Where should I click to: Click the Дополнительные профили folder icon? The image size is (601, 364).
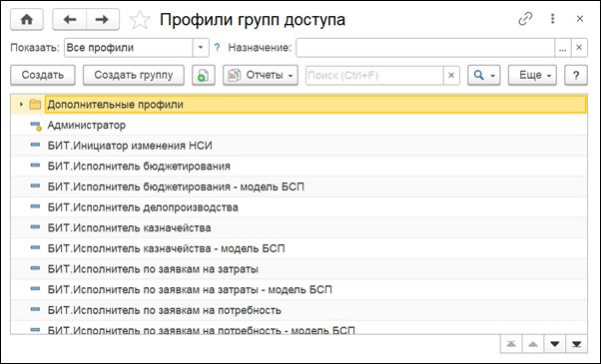point(35,104)
